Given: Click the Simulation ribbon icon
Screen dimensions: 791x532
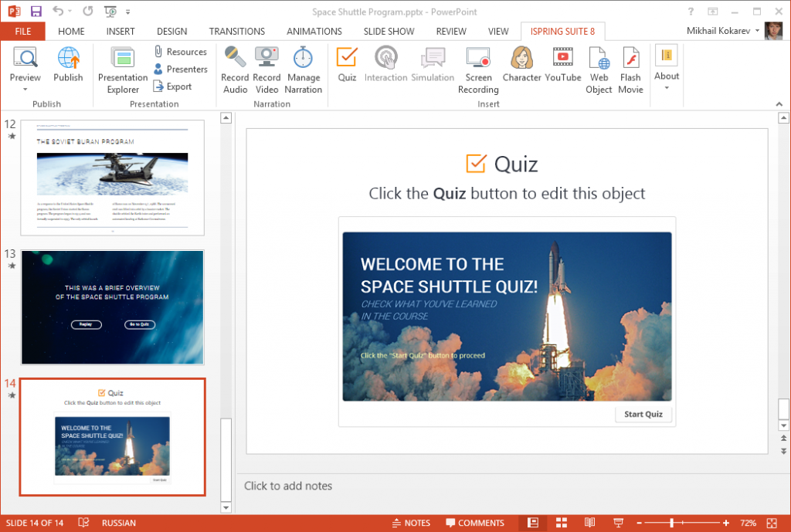Looking at the screenshot, I should [x=433, y=57].
